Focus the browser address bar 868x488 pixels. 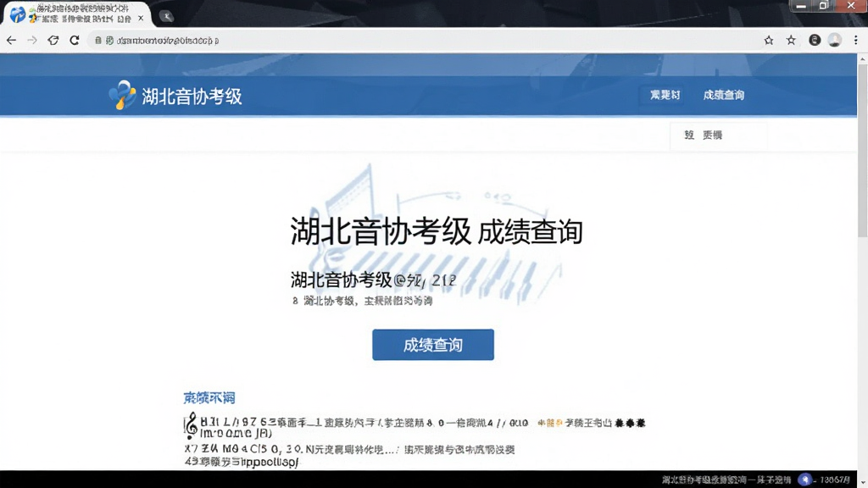click(426, 41)
